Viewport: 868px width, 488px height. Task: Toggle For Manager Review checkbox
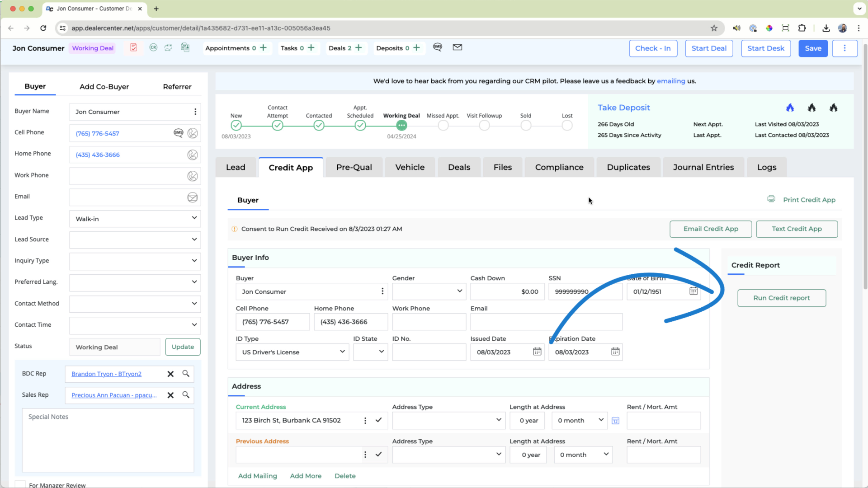[x=20, y=484]
